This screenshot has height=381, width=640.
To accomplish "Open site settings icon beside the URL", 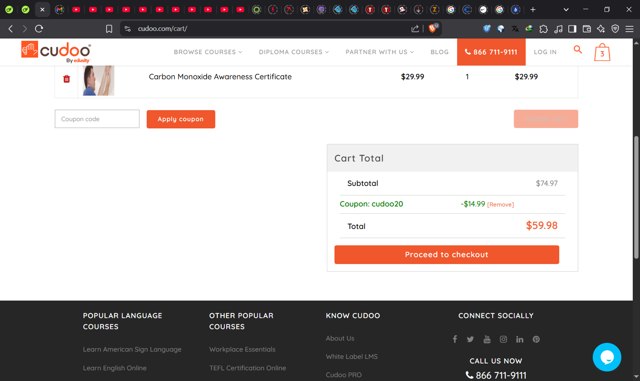I will (128, 29).
